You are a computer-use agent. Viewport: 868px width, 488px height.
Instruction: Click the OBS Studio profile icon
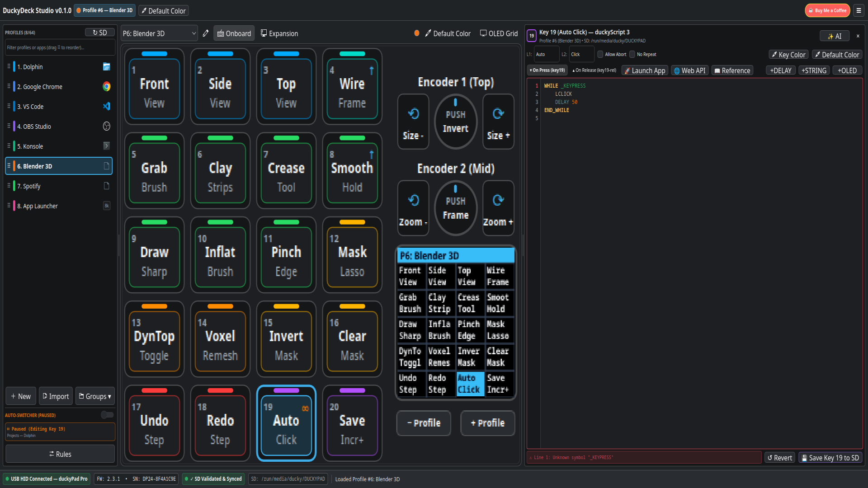pyautogui.click(x=107, y=126)
